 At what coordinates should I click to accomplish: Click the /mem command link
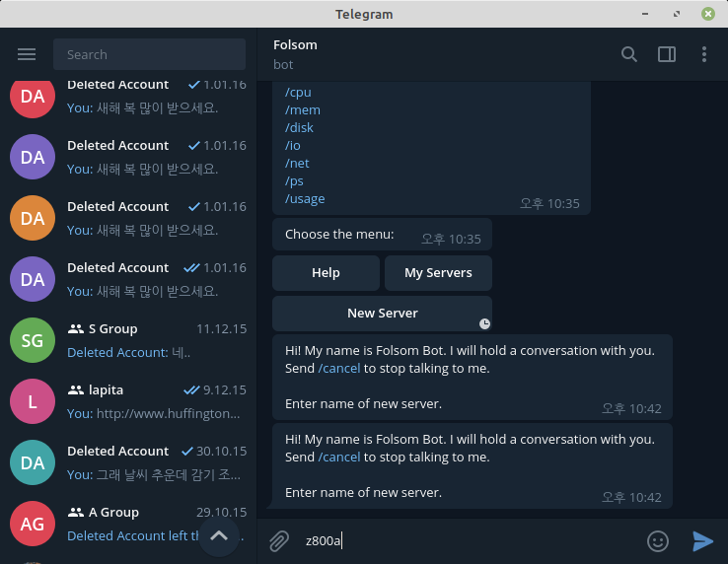pyautogui.click(x=303, y=110)
